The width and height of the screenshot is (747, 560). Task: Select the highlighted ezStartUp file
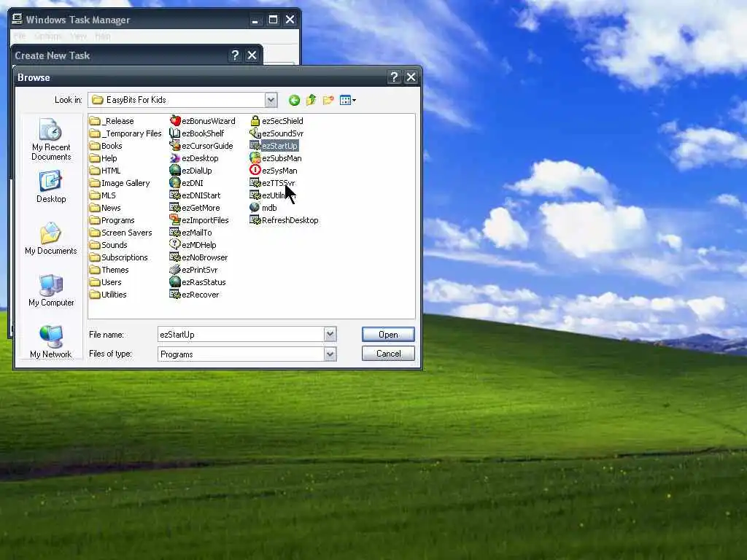[274, 146]
